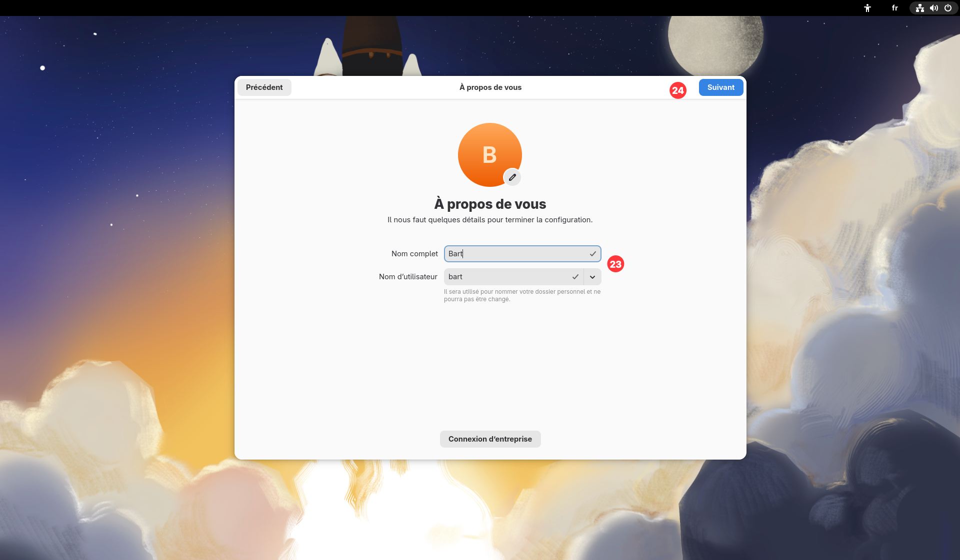Focus the Nom d'utilisateur text field
The width and height of the screenshot is (960, 560).
(505, 277)
